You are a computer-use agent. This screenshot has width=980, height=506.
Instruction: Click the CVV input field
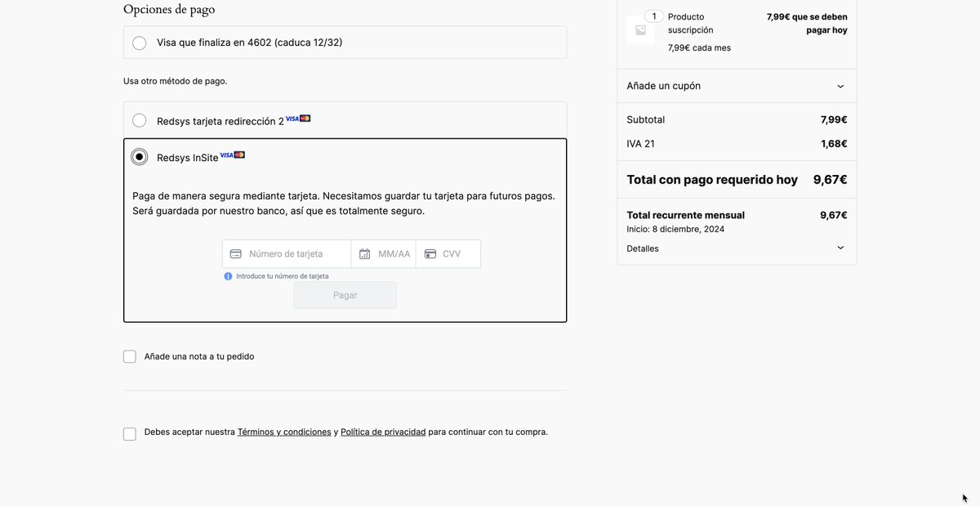click(456, 253)
